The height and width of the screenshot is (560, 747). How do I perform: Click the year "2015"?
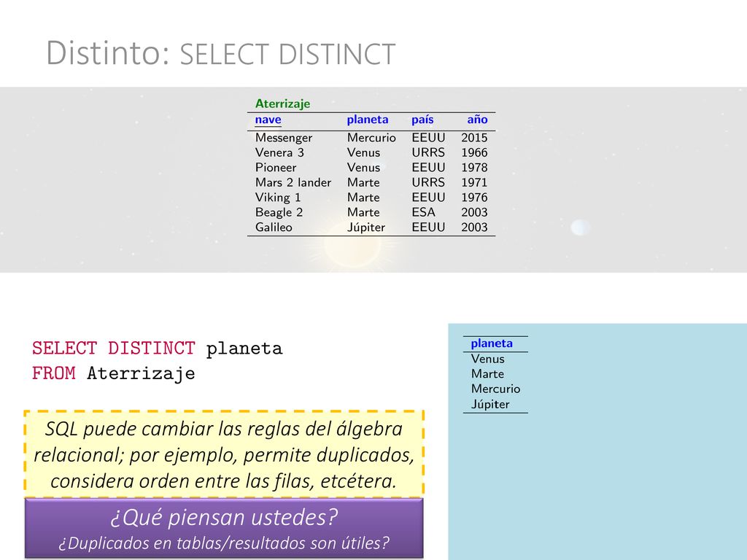coord(474,138)
